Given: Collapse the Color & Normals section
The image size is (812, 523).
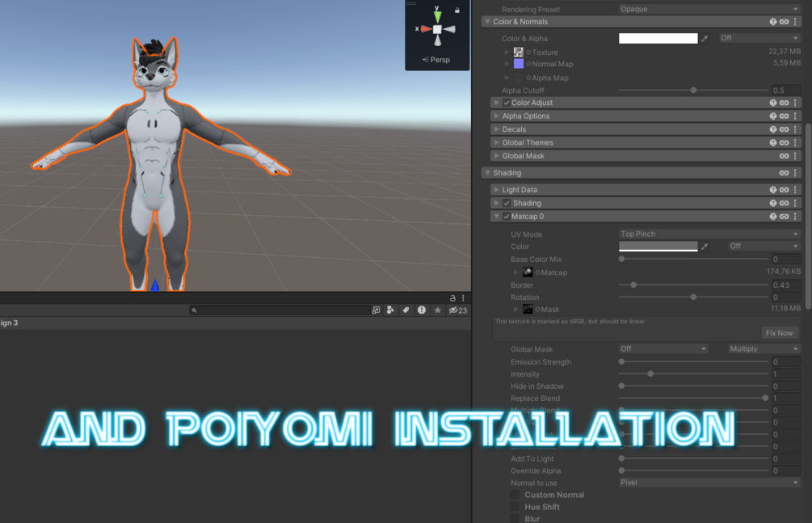Looking at the screenshot, I should pos(487,22).
